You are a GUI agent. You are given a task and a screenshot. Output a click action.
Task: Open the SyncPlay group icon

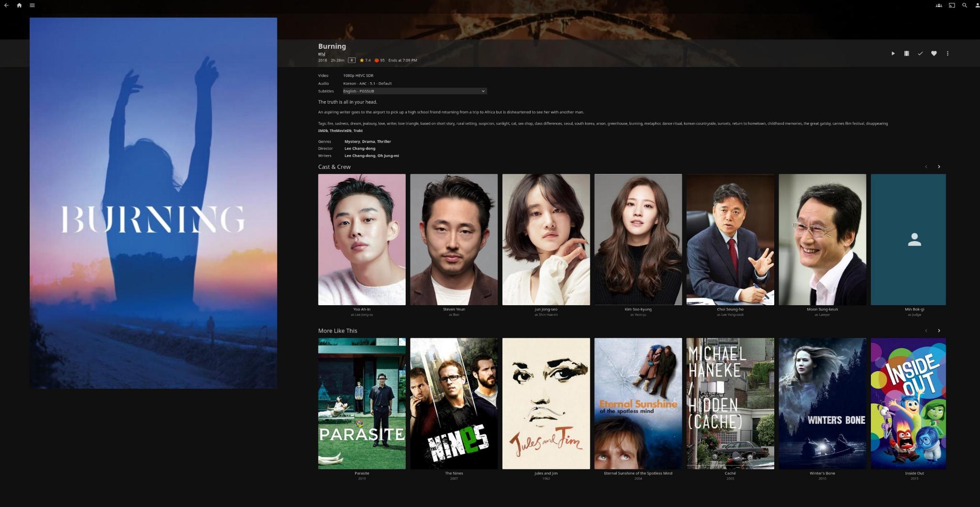coord(939,5)
